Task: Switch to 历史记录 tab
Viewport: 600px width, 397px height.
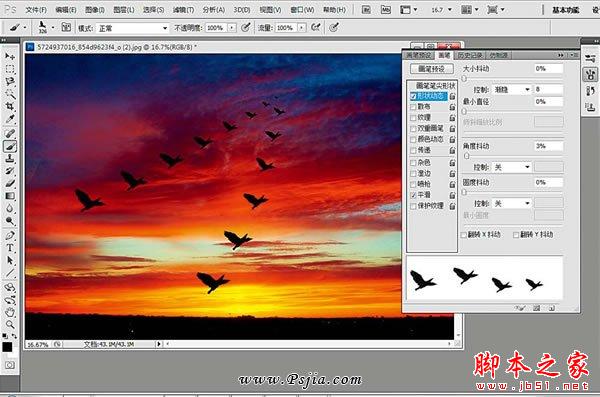Action: coord(470,55)
